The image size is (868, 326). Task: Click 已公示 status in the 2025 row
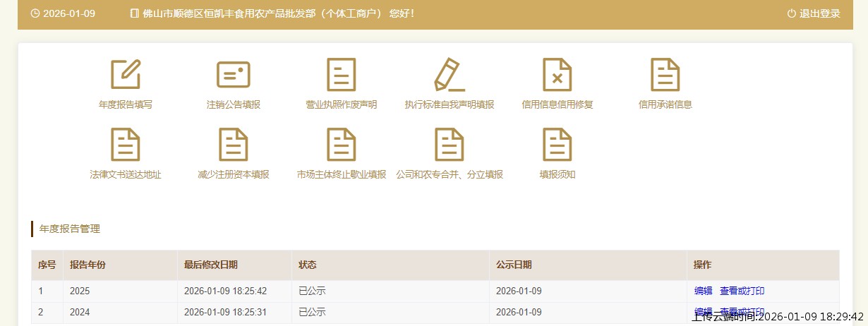coord(312,291)
